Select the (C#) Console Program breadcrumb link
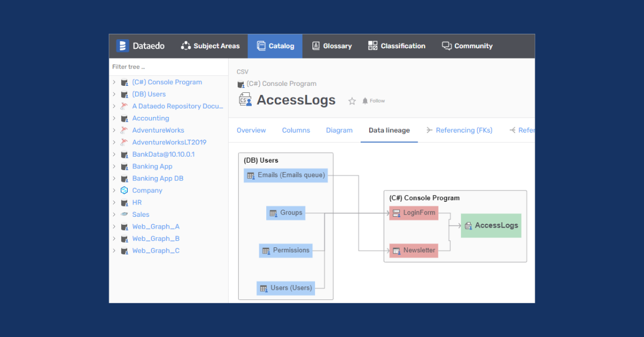The image size is (644, 337). pyautogui.click(x=282, y=83)
